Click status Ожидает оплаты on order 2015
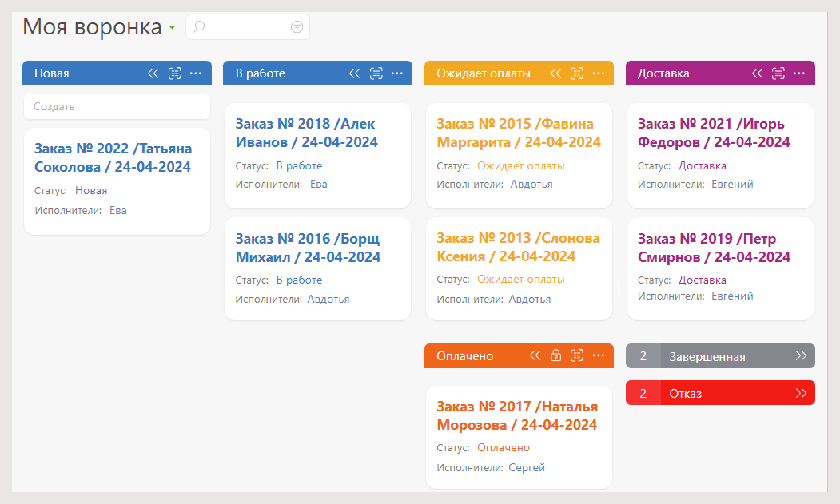The height and width of the screenshot is (504, 840). [x=520, y=166]
